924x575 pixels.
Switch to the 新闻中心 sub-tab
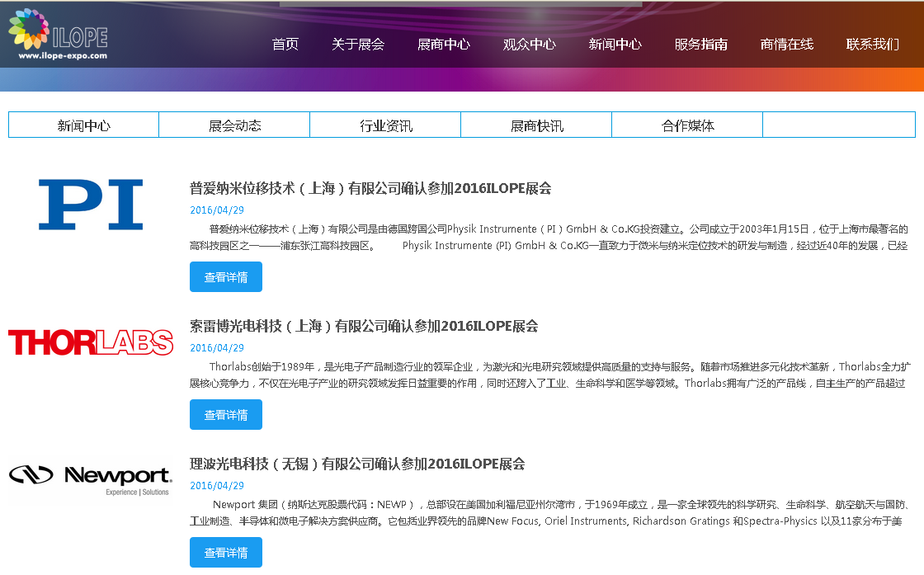pos(83,125)
